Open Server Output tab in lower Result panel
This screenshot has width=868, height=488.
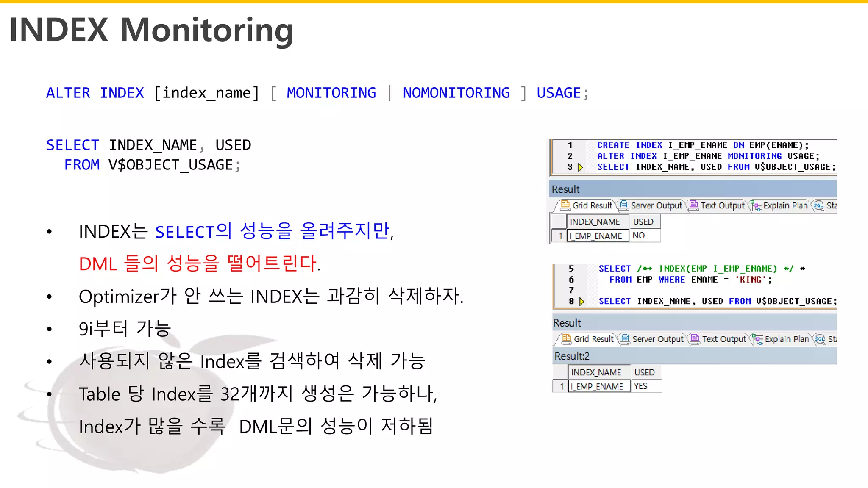pos(653,339)
